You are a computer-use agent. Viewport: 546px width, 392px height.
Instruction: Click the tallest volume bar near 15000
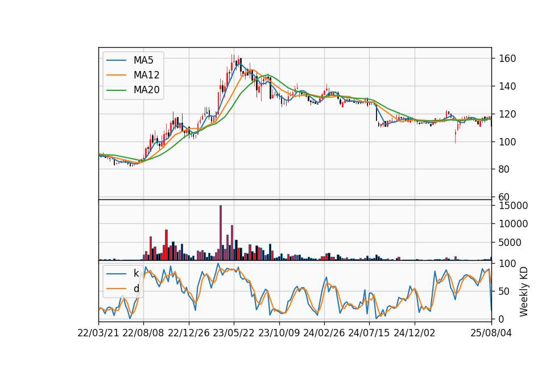coord(221,233)
